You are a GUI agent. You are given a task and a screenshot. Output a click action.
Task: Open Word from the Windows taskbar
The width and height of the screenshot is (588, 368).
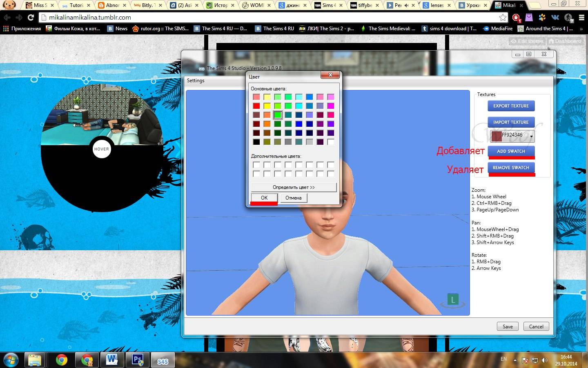pyautogui.click(x=112, y=360)
